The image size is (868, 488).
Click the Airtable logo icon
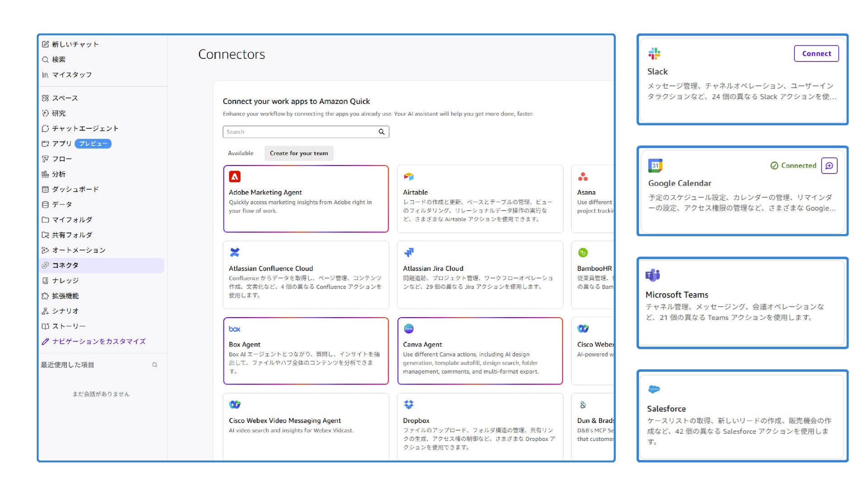409,177
